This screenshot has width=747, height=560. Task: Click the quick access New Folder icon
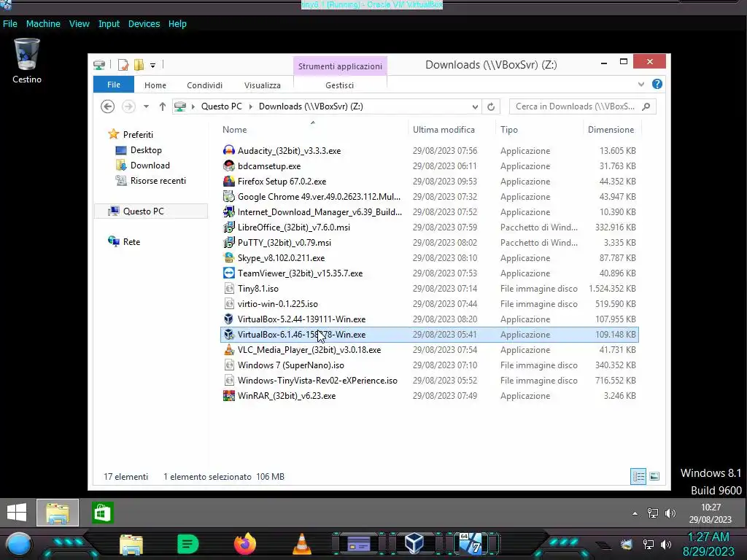pos(139,64)
